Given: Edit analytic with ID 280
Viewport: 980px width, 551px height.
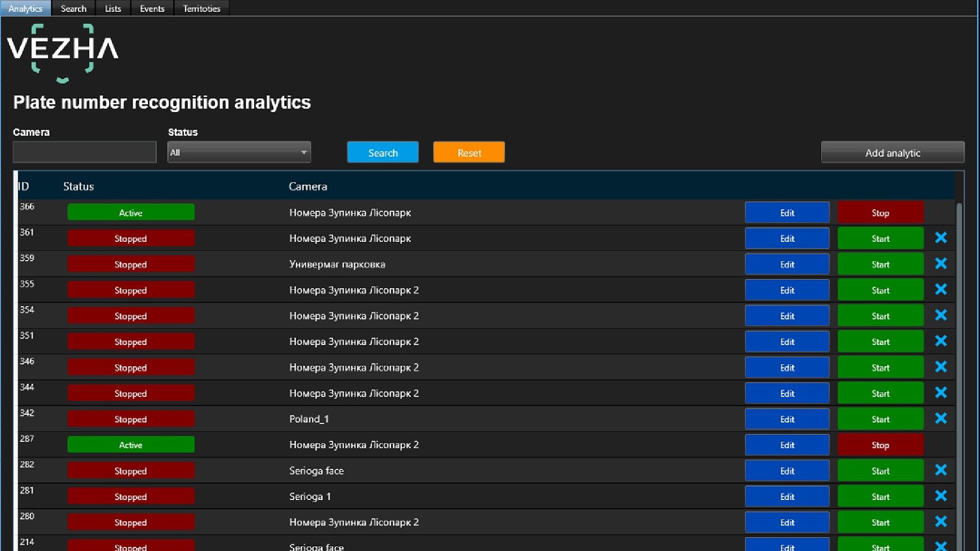Looking at the screenshot, I should 787,522.
